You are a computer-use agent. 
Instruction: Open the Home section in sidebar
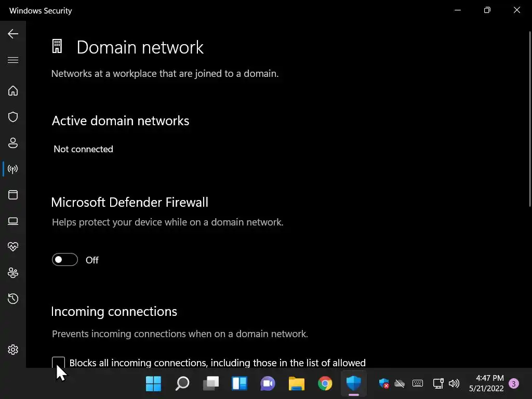[13, 90]
